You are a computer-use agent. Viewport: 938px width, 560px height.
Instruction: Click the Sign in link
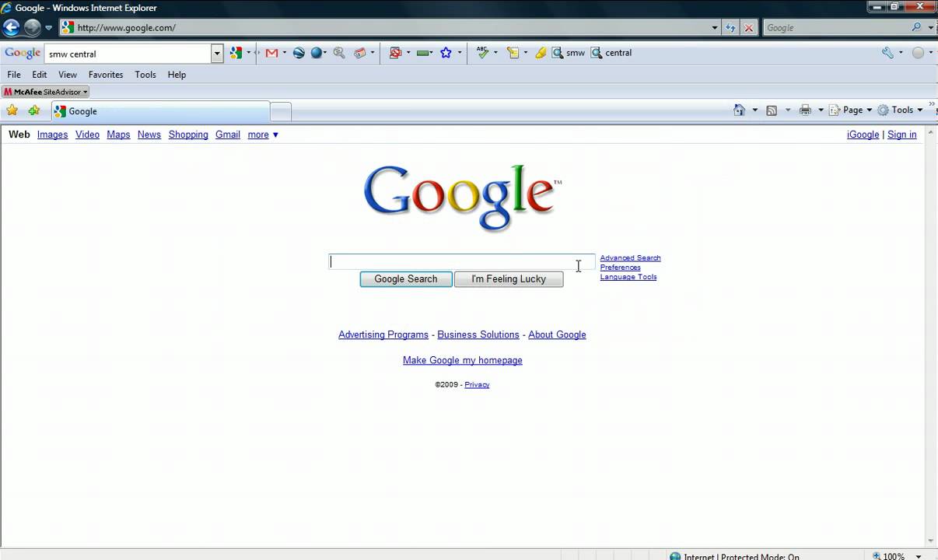click(x=902, y=135)
